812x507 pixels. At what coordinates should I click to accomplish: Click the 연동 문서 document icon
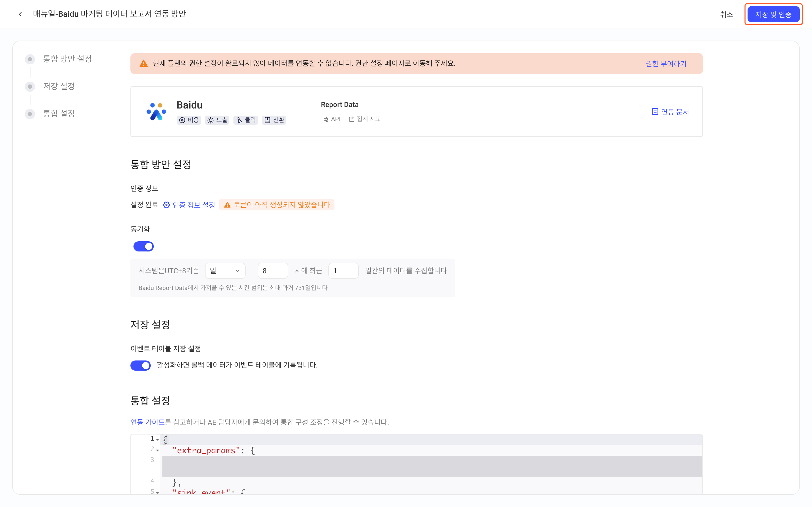[x=655, y=112]
